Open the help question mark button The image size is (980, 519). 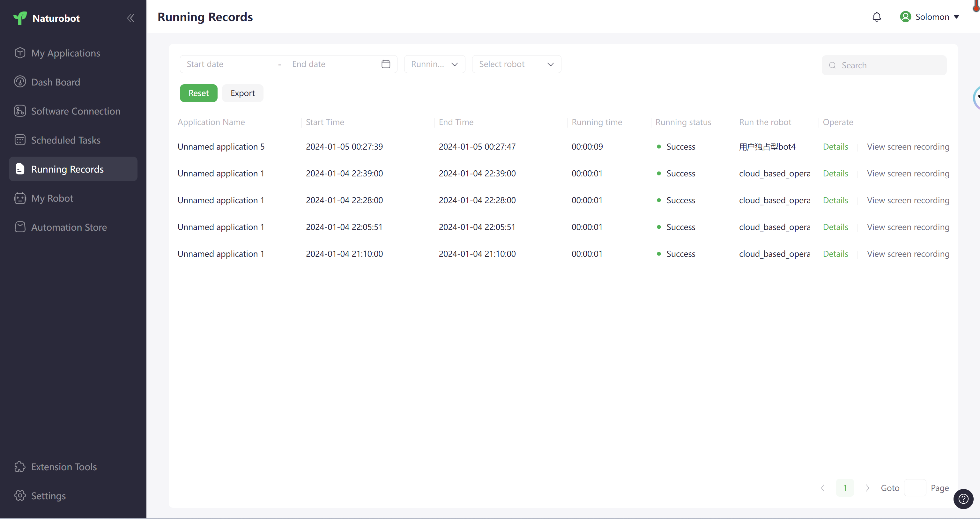tap(963, 499)
